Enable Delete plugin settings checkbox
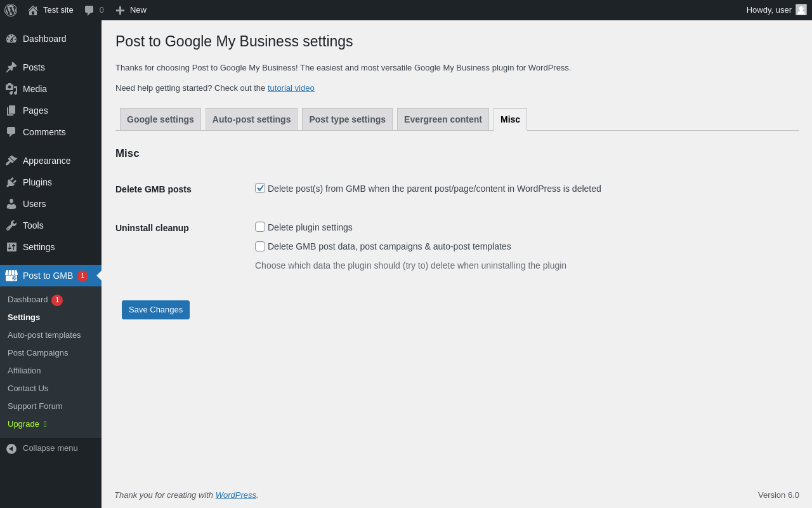 click(x=260, y=227)
